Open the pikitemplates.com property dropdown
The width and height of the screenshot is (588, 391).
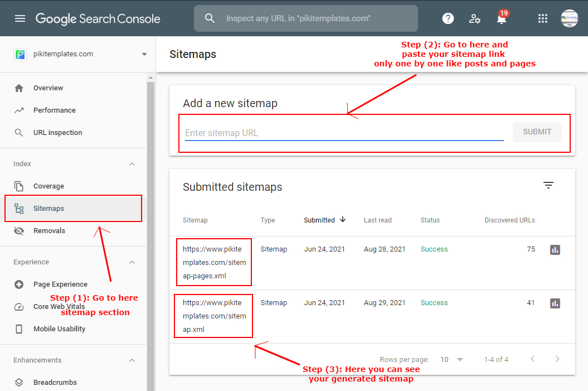(144, 55)
